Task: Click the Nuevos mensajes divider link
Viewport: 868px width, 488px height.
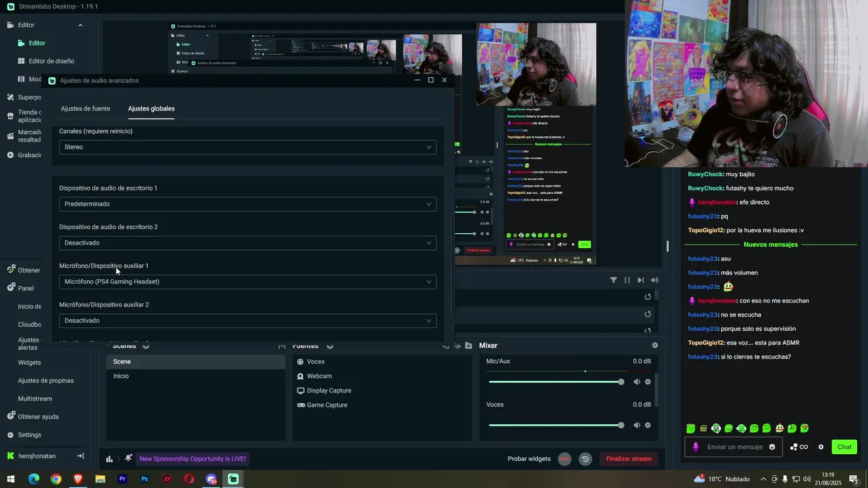Action: [x=770, y=245]
